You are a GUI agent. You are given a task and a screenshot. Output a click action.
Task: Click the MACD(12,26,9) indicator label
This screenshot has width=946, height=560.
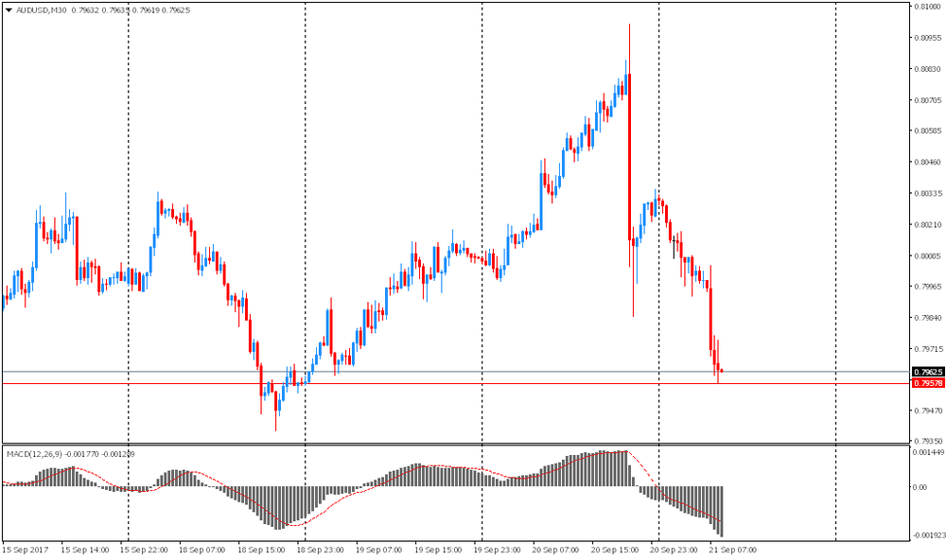coord(34,454)
